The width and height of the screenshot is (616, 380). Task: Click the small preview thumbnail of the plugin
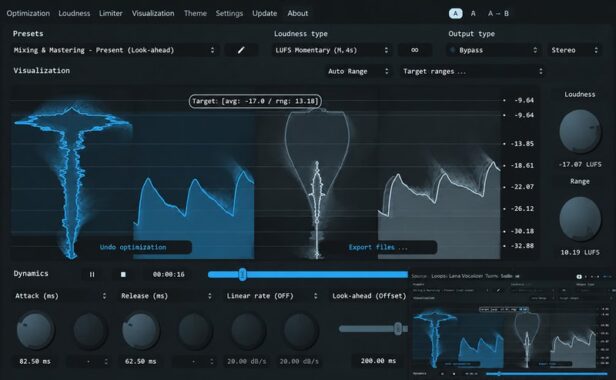click(512, 325)
